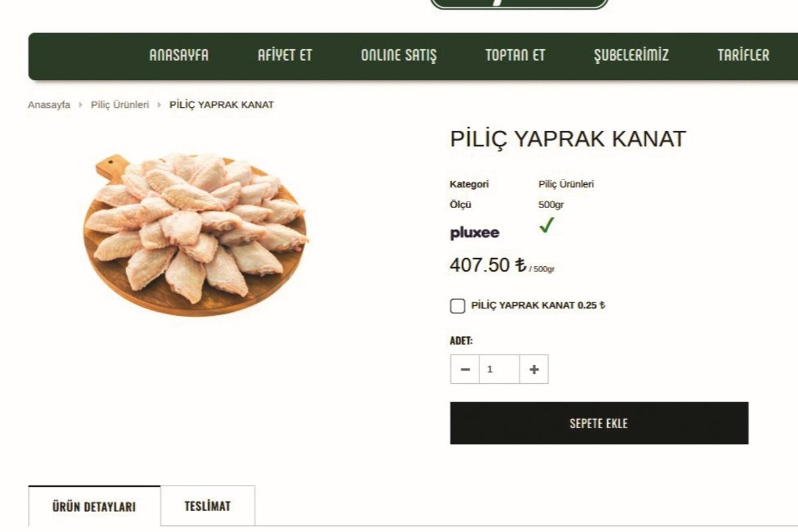Viewport: 798px width, 532px height.
Task: Click the Piliç Ürünleri category value
Action: 566,184
